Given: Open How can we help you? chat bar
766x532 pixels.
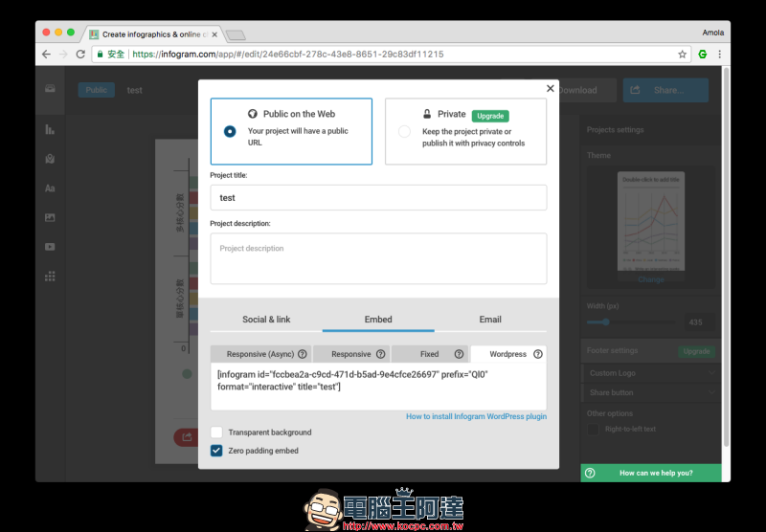Looking at the screenshot, I should click(x=651, y=473).
